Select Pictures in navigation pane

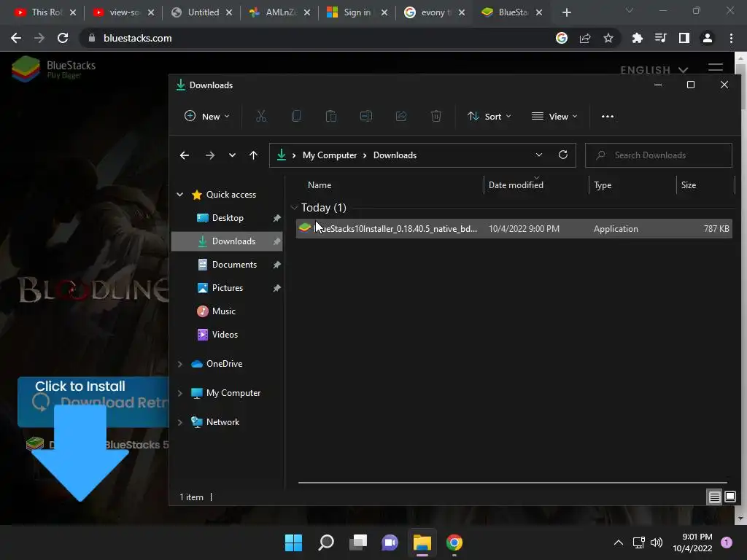pos(227,287)
